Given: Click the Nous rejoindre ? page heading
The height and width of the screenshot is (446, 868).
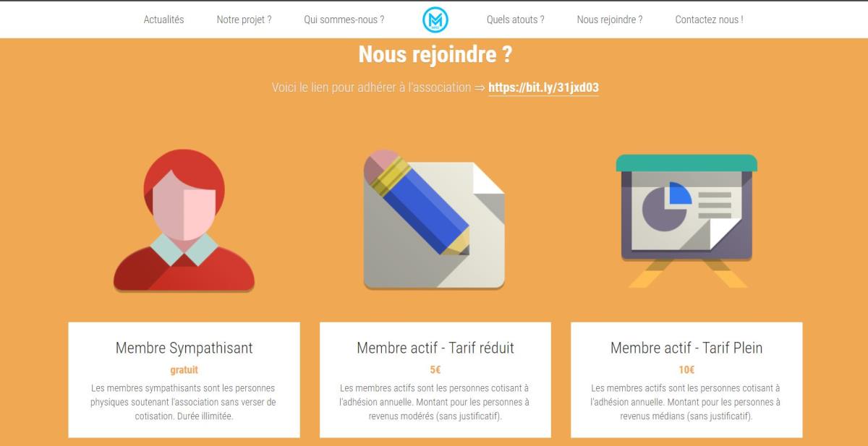Looking at the screenshot, I should point(435,54).
